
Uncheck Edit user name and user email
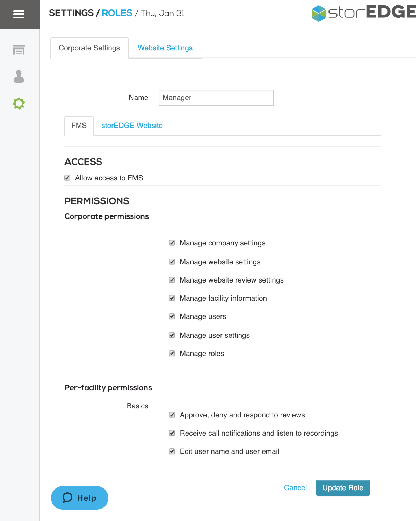(172, 451)
